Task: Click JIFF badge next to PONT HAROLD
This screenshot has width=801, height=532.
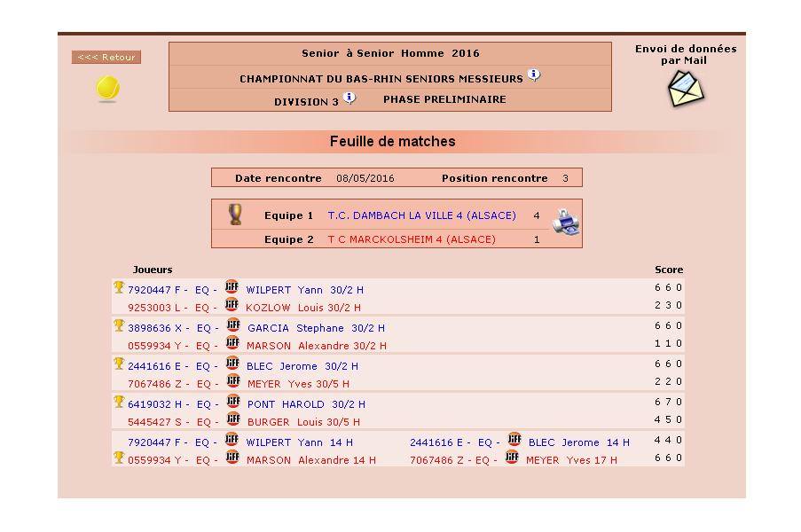Action: (233, 401)
